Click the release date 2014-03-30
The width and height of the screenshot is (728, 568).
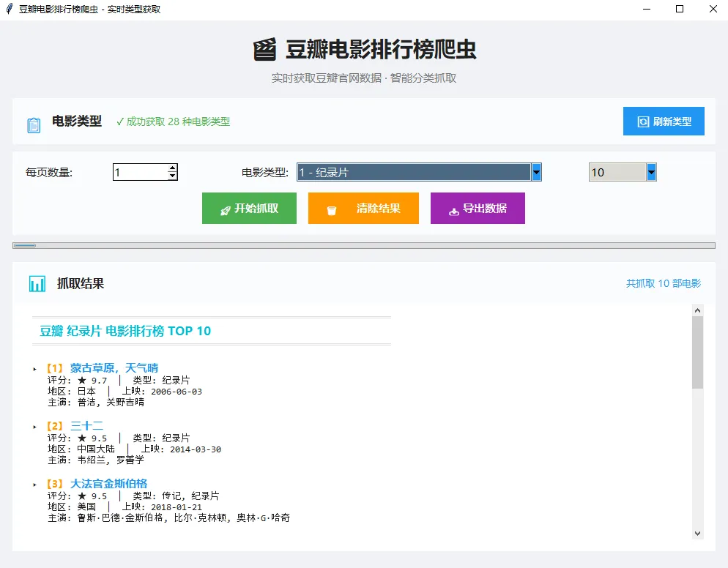[x=196, y=449]
